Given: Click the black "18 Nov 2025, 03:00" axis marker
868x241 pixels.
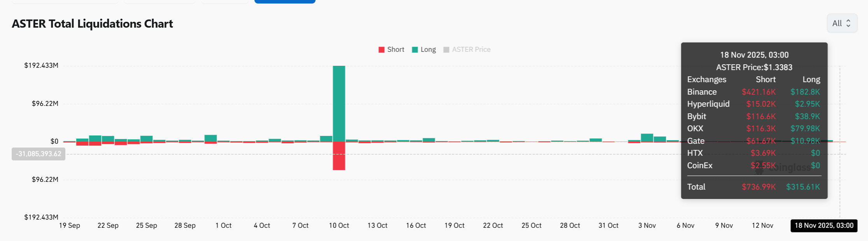Looking at the screenshot, I should 824,225.
